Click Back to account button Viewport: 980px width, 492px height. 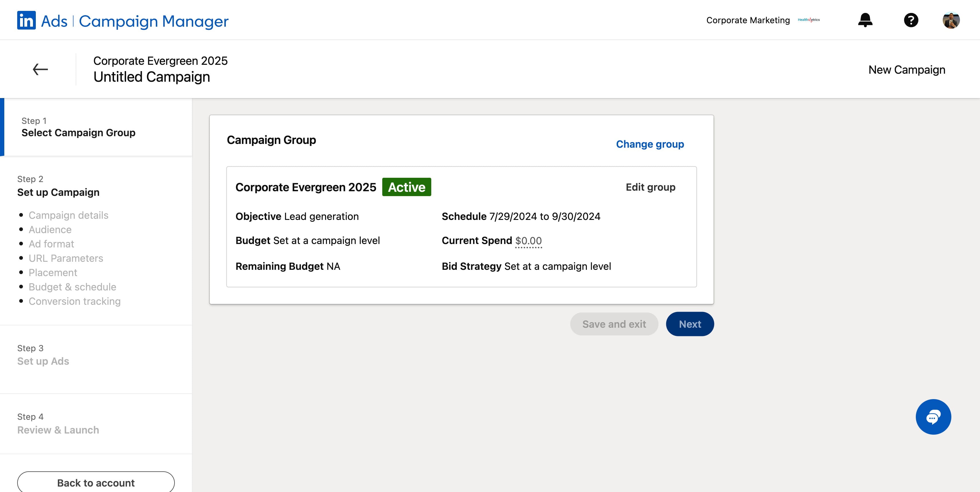(x=96, y=483)
